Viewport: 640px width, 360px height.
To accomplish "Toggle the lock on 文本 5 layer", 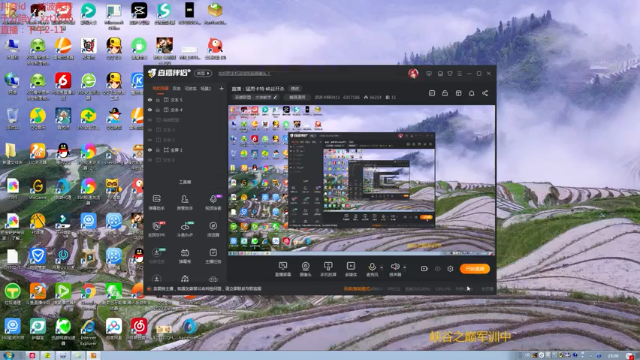I will 158,100.
